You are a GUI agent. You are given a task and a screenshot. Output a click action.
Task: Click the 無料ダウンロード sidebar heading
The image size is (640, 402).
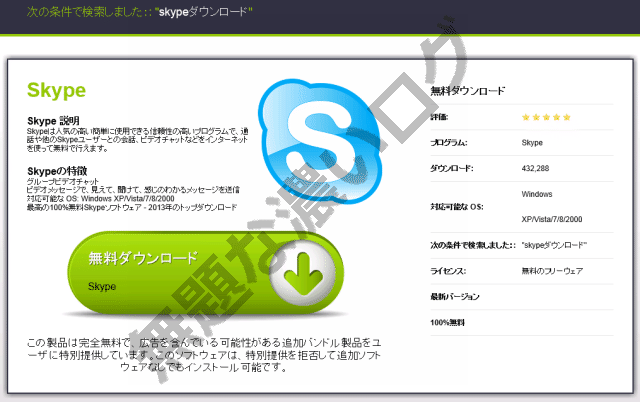click(x=468, y=91)
